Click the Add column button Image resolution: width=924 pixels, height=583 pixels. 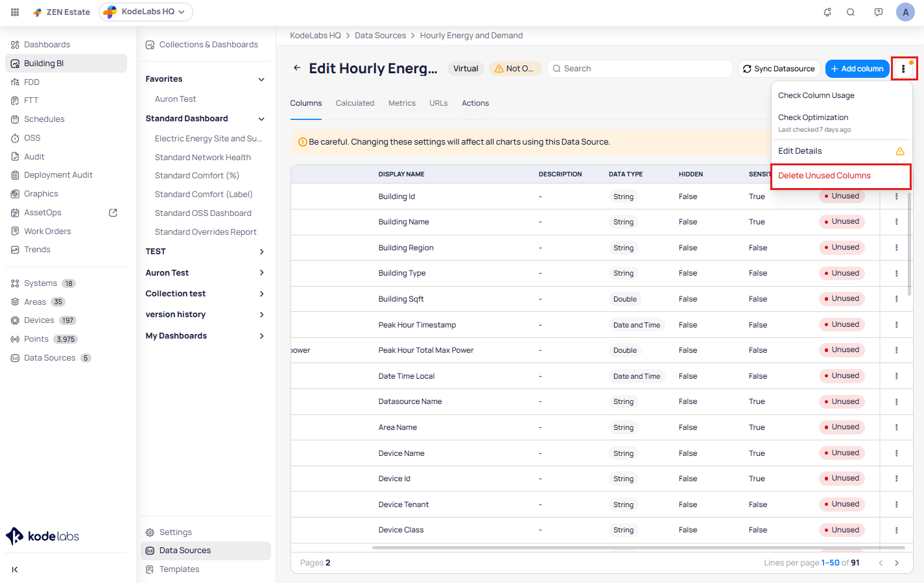tap(857, 69)
